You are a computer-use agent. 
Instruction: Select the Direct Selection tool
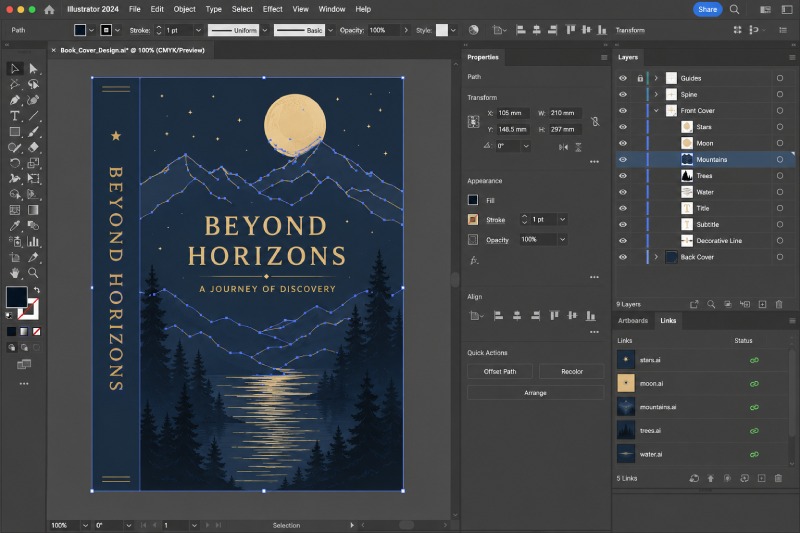pos(33,68)
